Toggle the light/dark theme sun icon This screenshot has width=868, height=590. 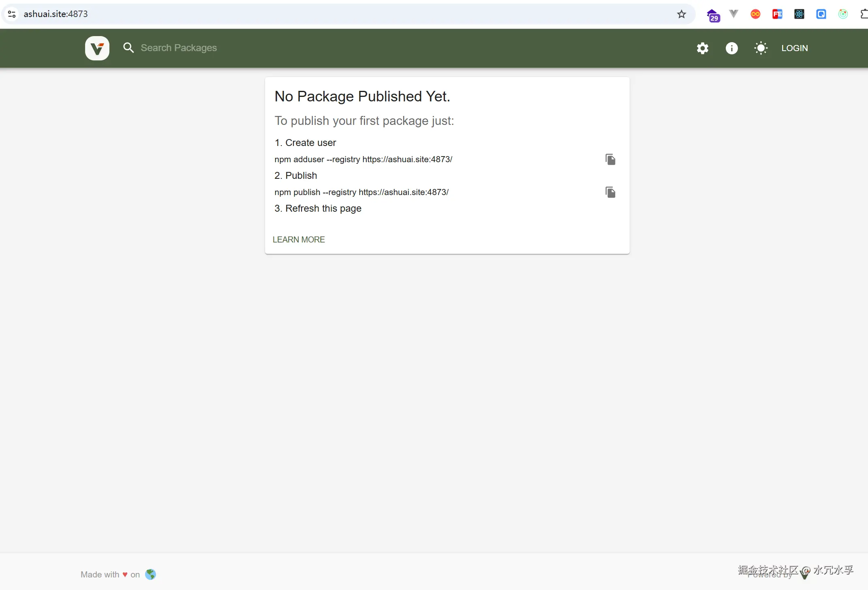(x=761, y=48)
